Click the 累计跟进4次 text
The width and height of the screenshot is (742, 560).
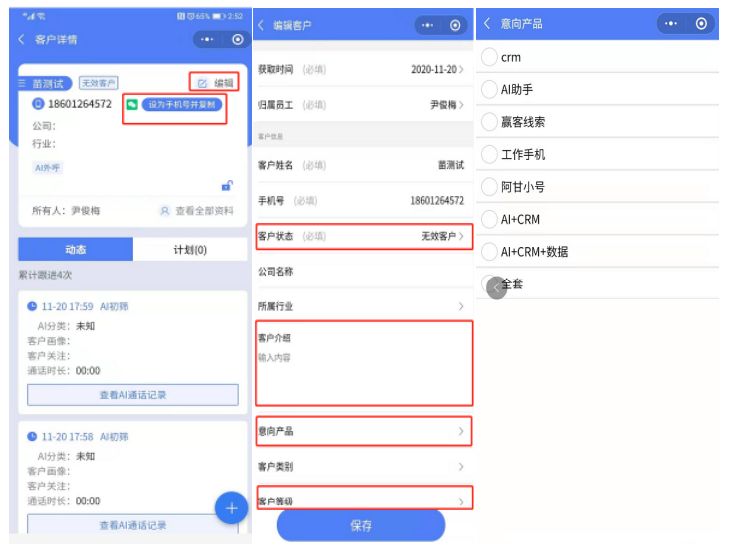click(x=45, y=275)
